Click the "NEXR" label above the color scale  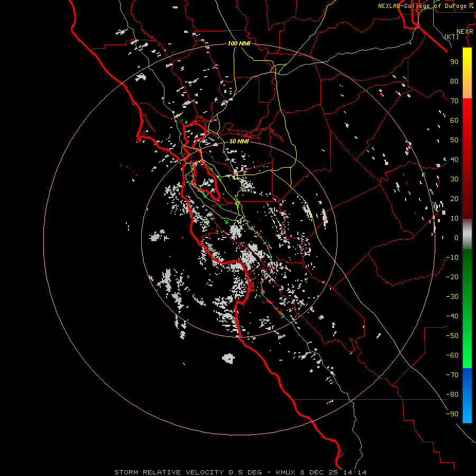(465, 32)
